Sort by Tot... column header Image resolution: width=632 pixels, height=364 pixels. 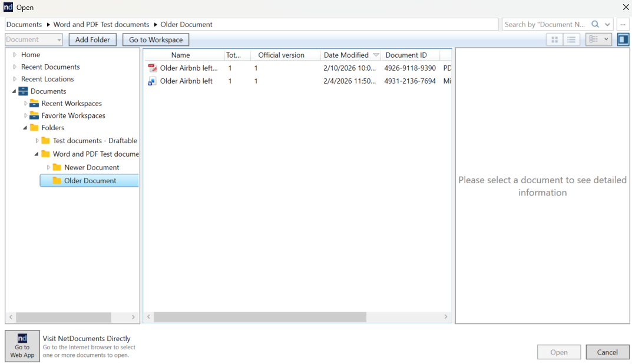pyautogui.click(x=237, y=55)
